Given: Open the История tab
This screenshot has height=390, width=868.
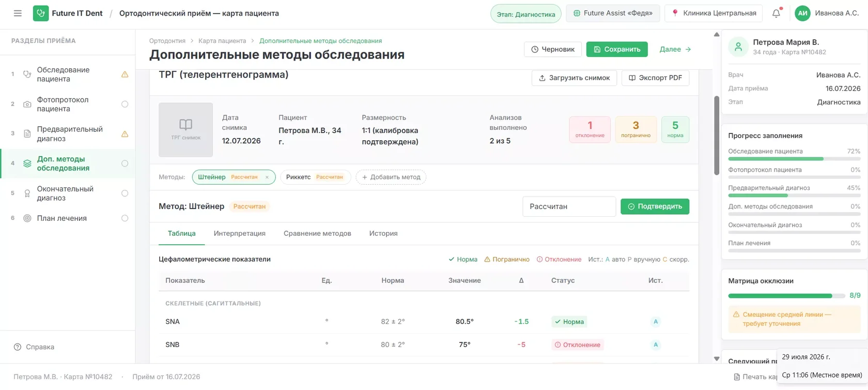Looking at the screenshot, I should tap(383, 234).
